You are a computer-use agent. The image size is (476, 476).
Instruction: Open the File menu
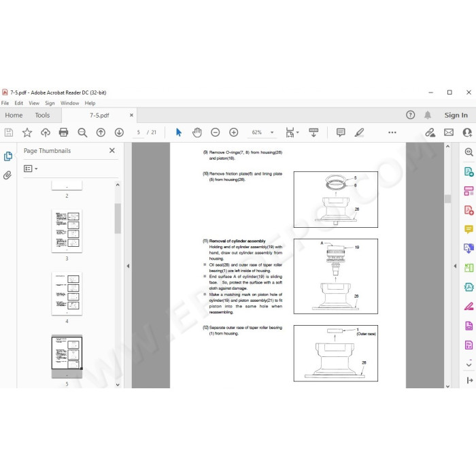[5, 103]
